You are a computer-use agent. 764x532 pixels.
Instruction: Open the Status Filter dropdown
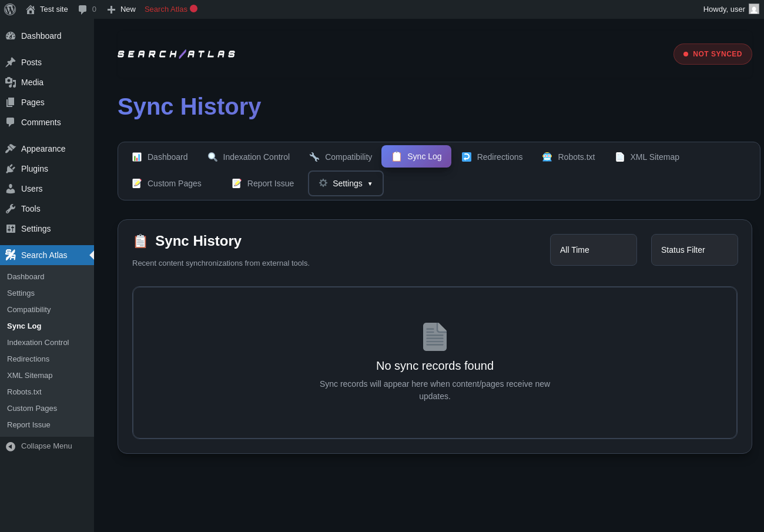[694, 250]
